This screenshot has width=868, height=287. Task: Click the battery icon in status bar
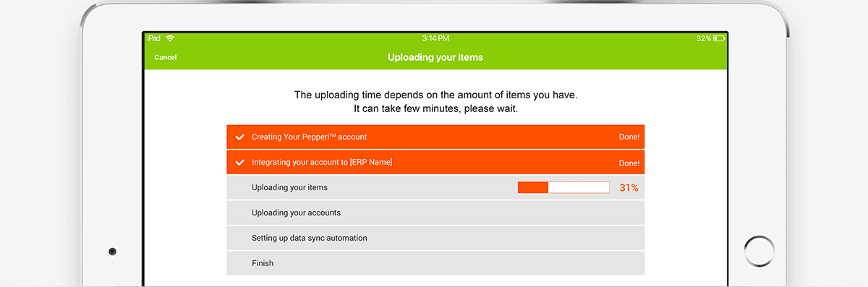pyautogui.click(x=719, y=38)
